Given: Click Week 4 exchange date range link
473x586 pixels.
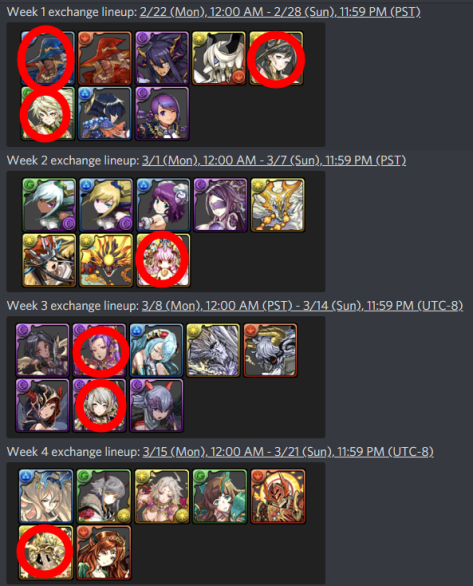Looking at the screenshot, I should (288, 452).
